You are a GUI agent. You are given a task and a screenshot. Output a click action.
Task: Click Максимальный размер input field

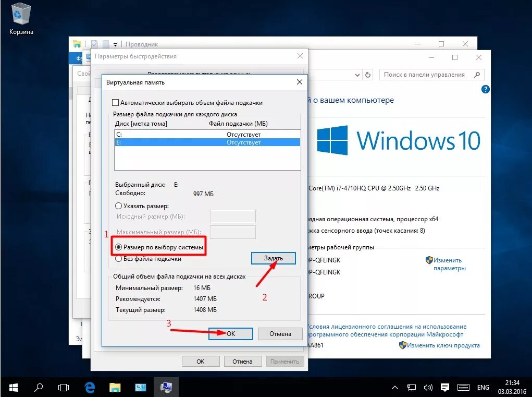pos(233,232)
